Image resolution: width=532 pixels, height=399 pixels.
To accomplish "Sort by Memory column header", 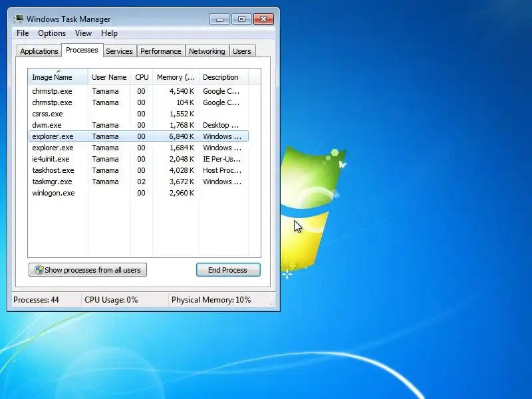I will pos(176,77).
